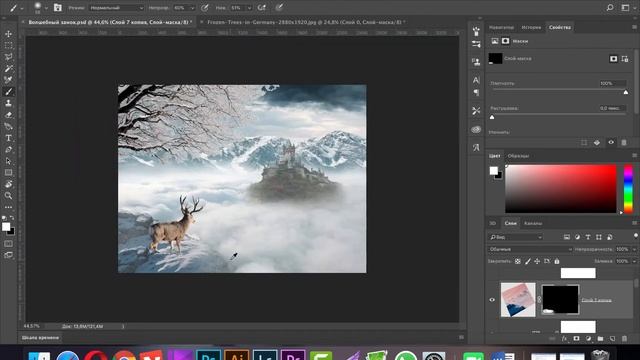This screenshot has width=640, height=360.
Task: Select the Eyedropper tool in the left toolbar
Action: point(8,80)
